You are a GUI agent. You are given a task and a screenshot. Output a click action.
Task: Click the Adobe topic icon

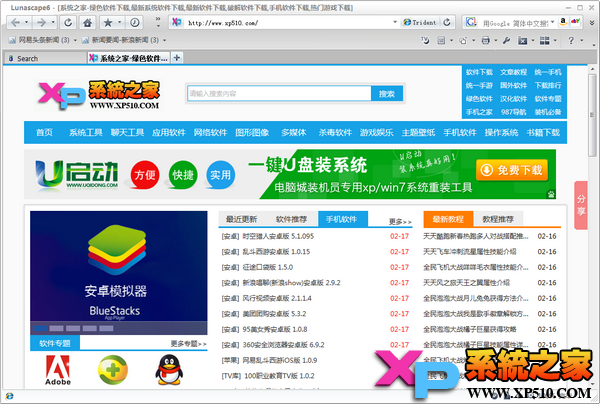[x=58, y=370]
